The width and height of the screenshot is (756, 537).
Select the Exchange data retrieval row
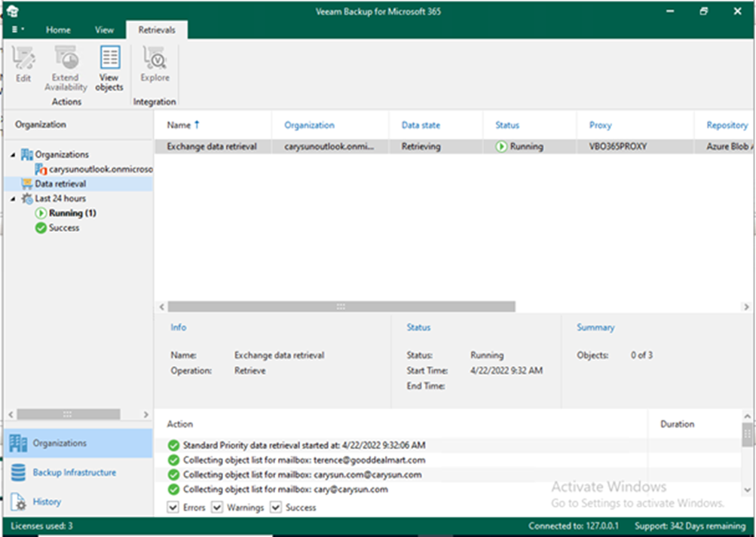click(454, 146)
